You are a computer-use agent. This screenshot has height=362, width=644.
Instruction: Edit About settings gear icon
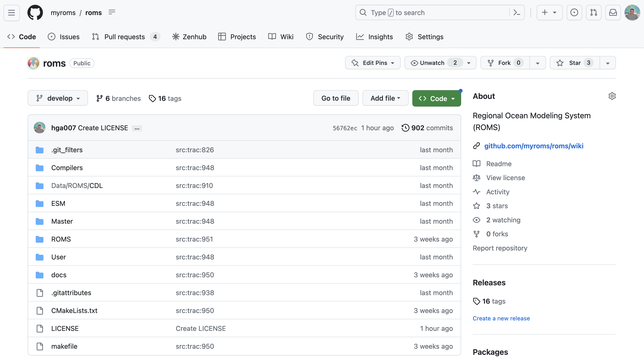click(612, 96)
